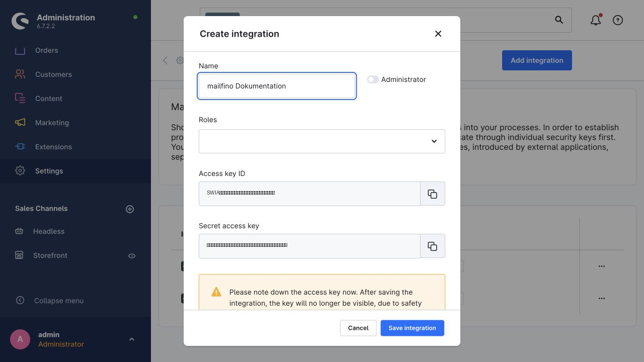Click the search bar
This screenshot has height=362, width=644.
click(386, 20)
